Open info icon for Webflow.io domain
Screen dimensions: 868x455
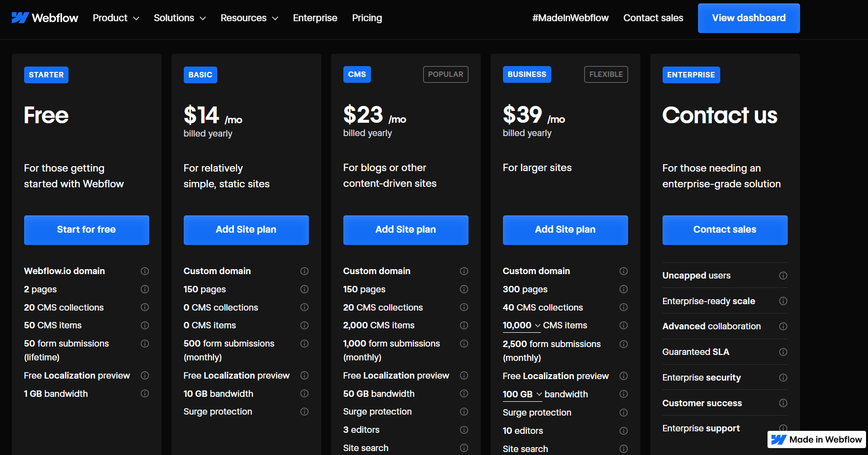[x=145, y=271]
